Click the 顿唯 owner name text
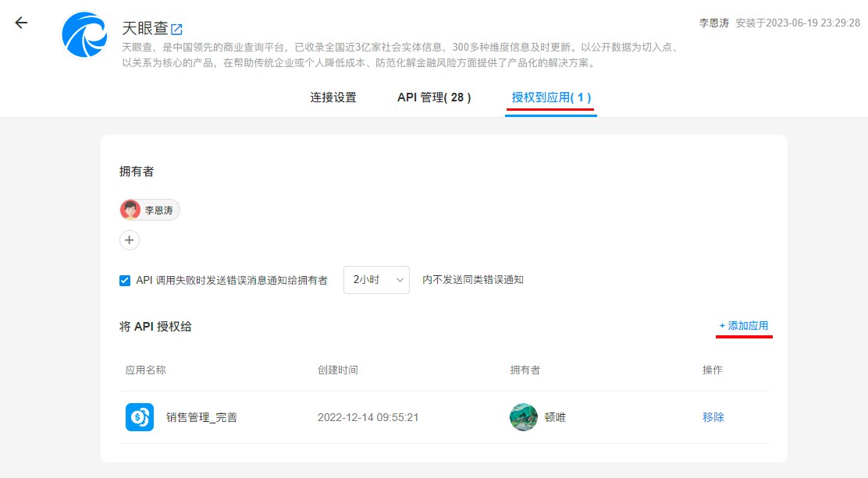Screen dimensions: 868x478 555,417
